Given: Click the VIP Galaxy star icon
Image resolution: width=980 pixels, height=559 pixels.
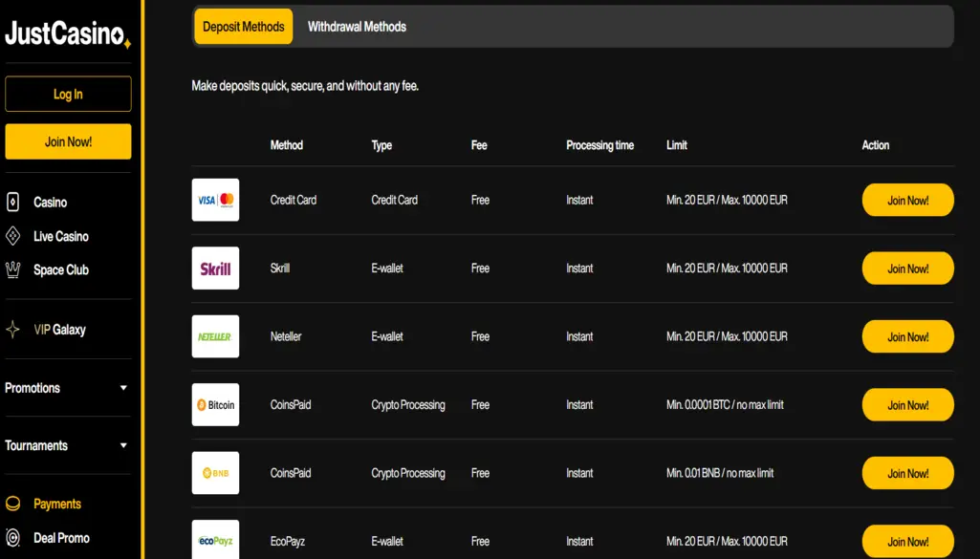Looking at the screenshot, I should coord(12,329).
